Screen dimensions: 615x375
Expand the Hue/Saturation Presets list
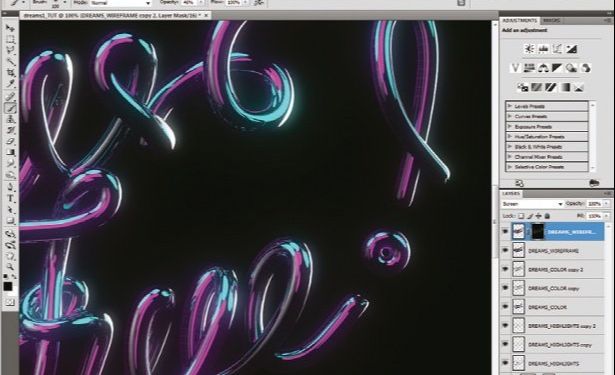tap(509, 137)
